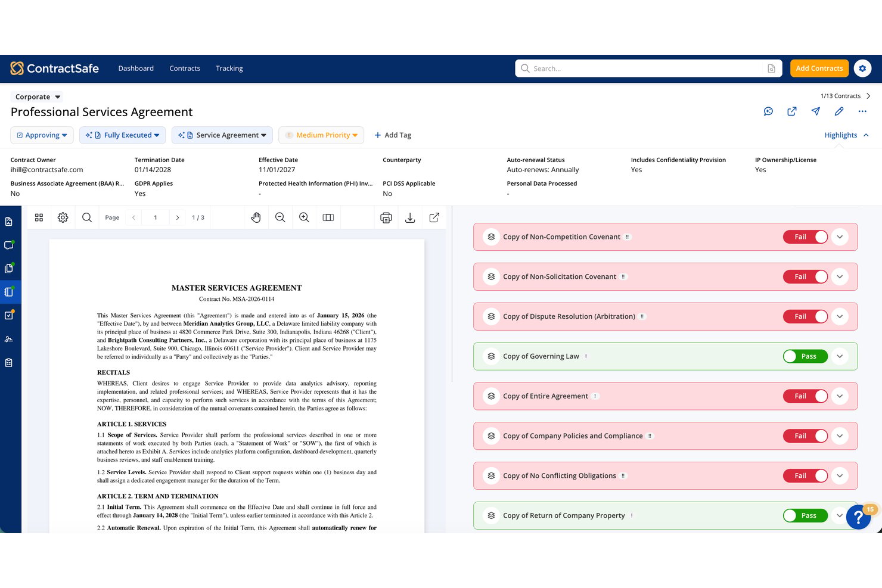The height and width of the screenshot is (588, 882).
Task: Click the Add Contracts button
Action: pyautogui.click(x=819, y=69)
